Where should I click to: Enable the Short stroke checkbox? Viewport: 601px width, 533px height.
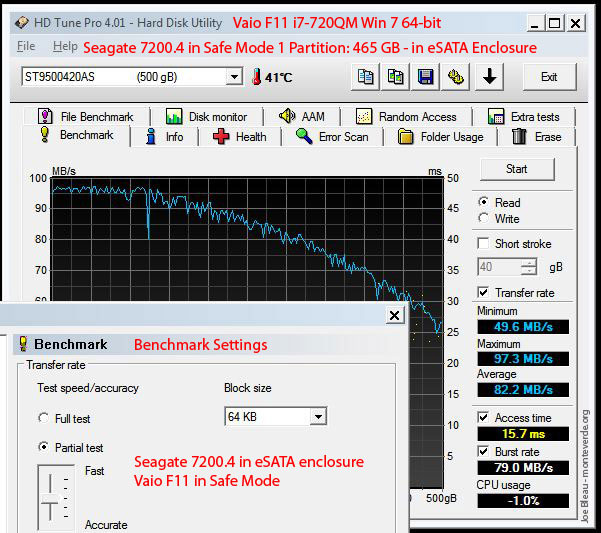(483, 243)
